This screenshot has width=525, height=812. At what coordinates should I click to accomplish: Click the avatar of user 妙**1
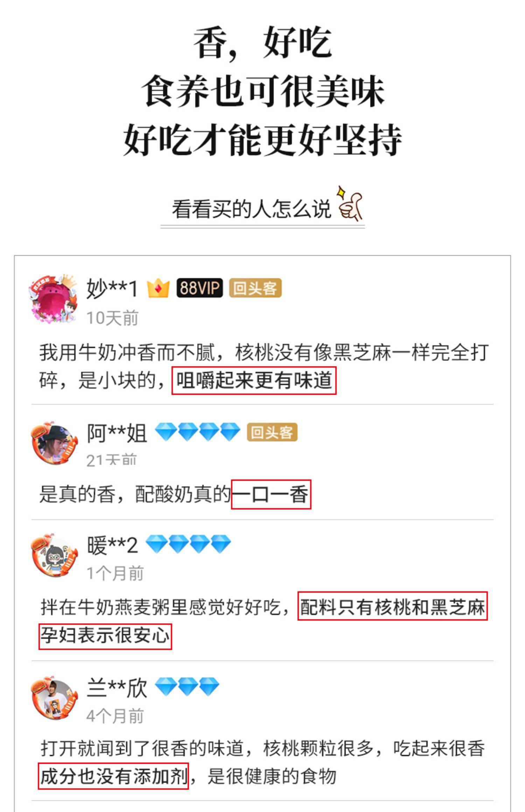[x=53, y=298]
